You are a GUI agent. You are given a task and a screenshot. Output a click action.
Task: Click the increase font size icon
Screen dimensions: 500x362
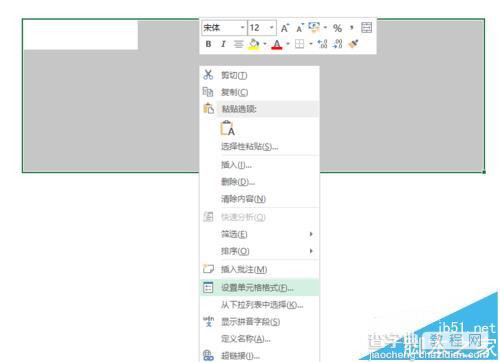(285, 28)
